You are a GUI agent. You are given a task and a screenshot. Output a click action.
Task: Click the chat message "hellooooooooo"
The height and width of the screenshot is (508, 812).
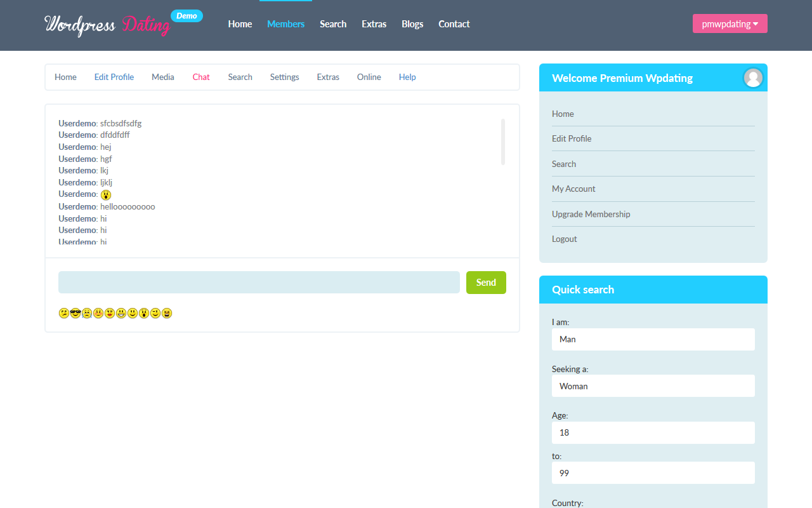(128, 206)
